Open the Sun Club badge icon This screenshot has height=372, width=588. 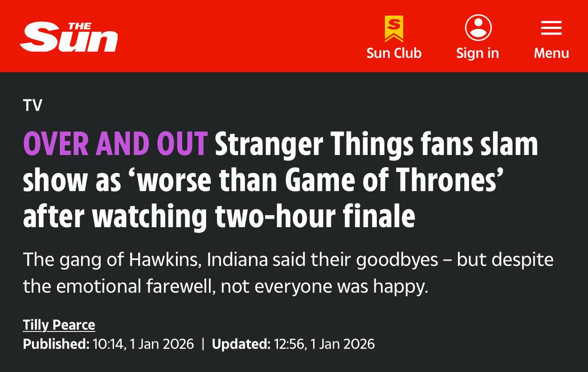click(394, 29)
